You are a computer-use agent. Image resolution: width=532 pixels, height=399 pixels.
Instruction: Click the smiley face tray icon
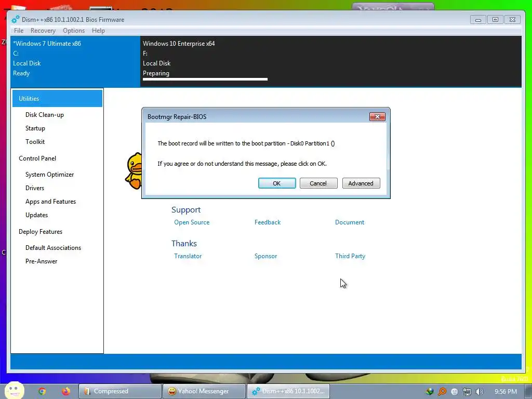click(455, 392)
